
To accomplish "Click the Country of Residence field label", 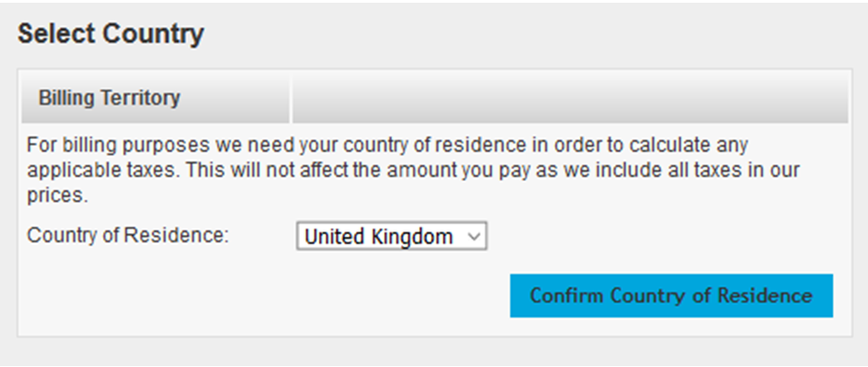I will 128,236.
